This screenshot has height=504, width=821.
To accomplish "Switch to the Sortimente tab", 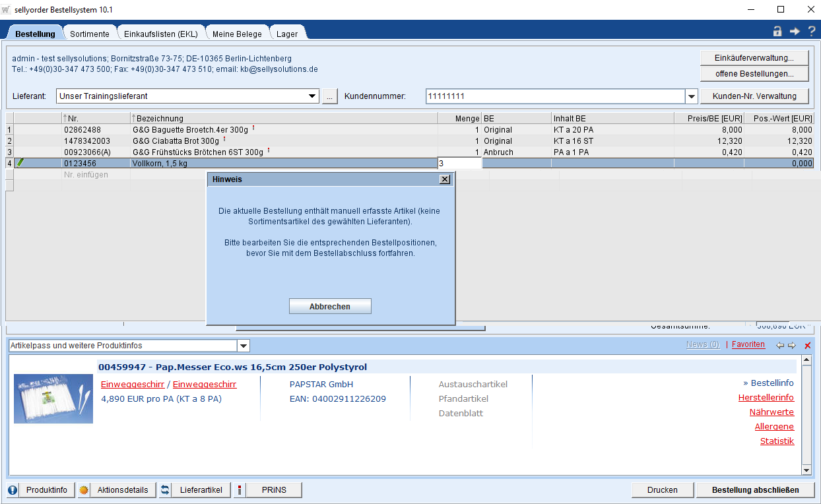I will (x=90, y=34).
